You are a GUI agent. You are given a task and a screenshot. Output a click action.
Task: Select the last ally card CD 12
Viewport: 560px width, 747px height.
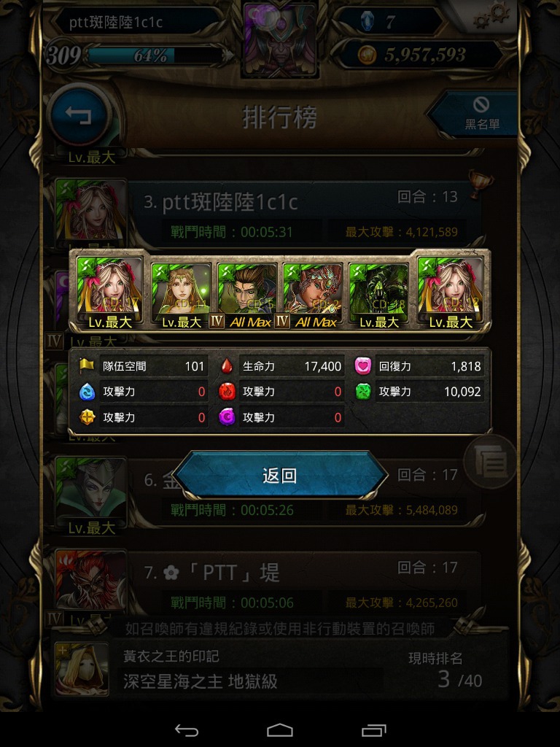451,292
